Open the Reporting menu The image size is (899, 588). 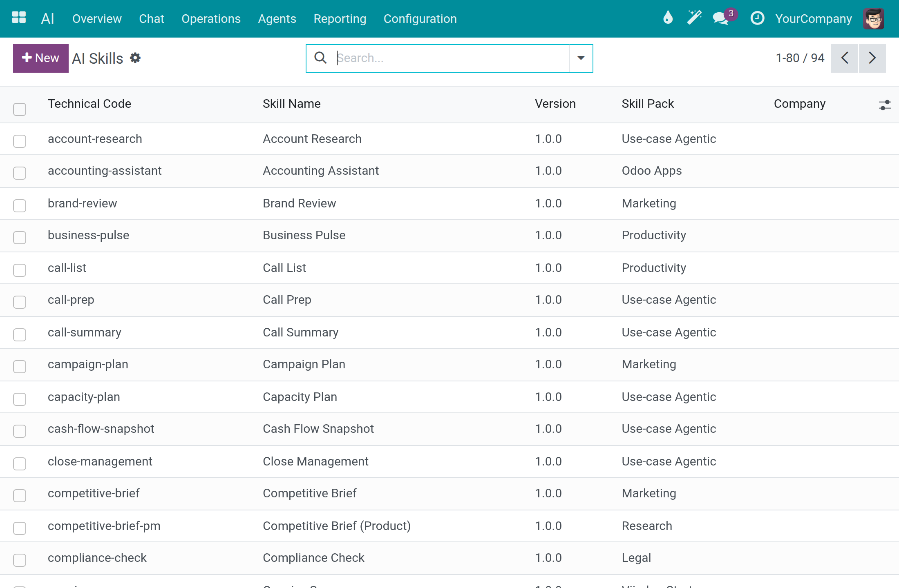340,19
